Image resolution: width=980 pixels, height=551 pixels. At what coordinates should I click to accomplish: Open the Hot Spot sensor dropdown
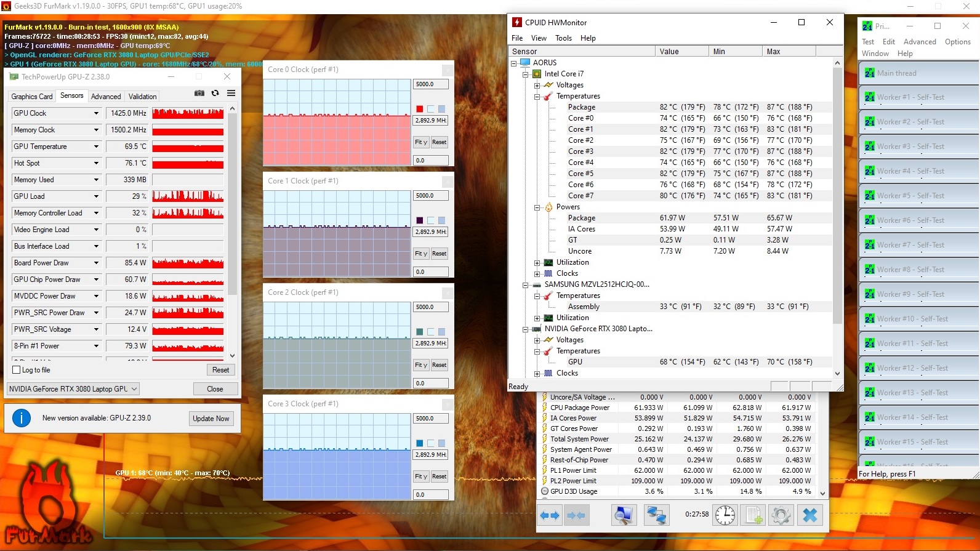click(x=96, y=163)
